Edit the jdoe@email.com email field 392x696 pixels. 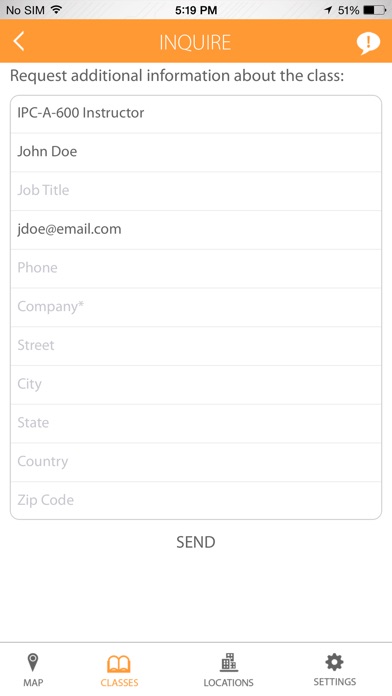click(196, 229)
